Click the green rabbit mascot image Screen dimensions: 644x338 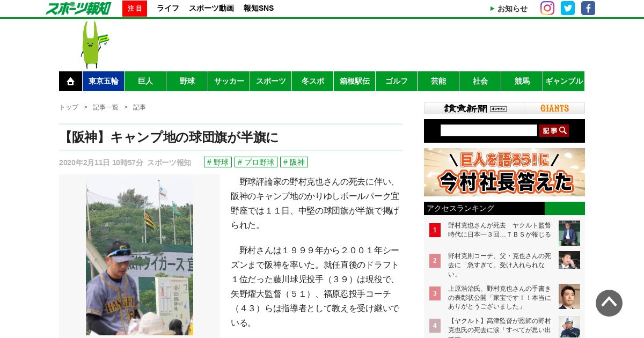point(94,45)
